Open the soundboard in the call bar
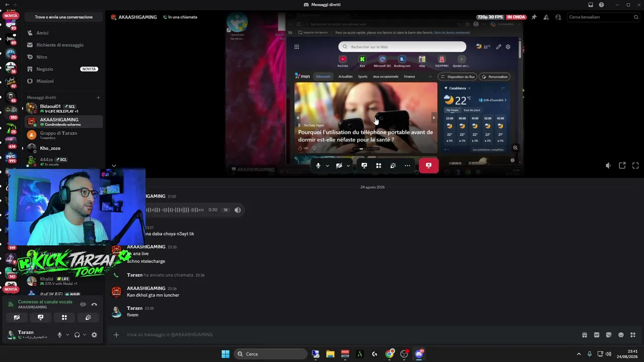The height and width of the screenshot is (362, 644). click(x=393, y=165)
